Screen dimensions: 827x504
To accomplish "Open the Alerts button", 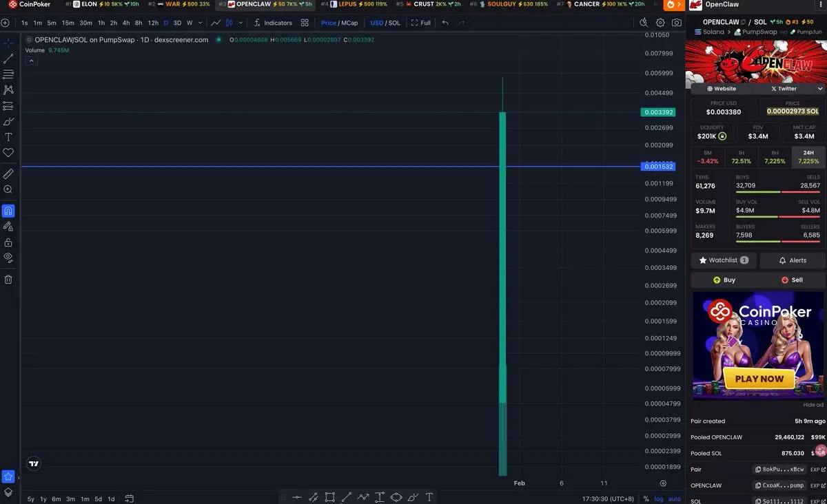I will 793,260.
